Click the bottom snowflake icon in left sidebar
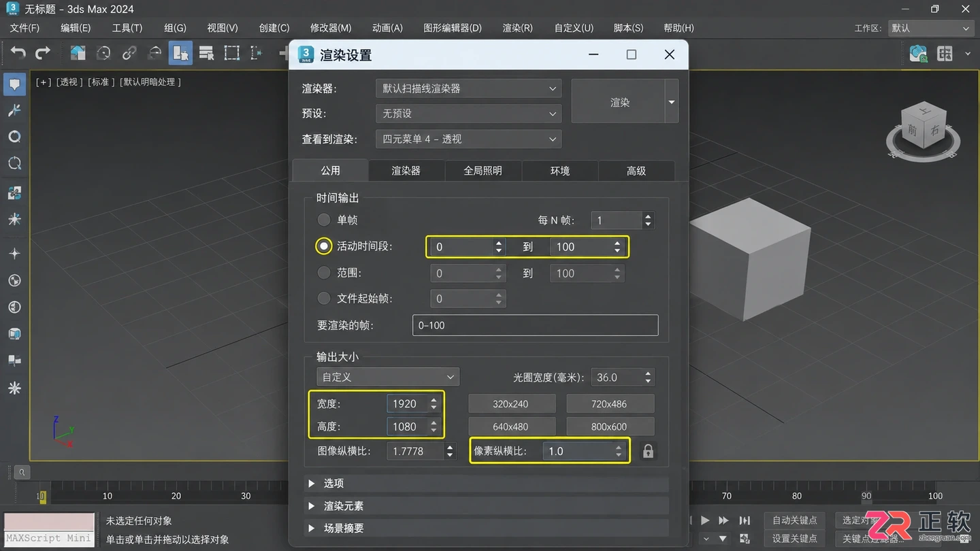 coord(14,388)
